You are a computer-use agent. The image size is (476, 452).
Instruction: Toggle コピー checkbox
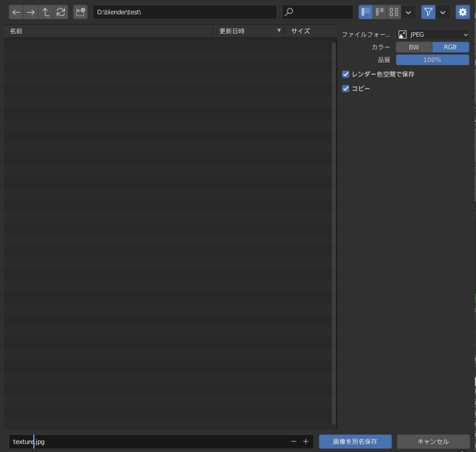coord(346,88)
